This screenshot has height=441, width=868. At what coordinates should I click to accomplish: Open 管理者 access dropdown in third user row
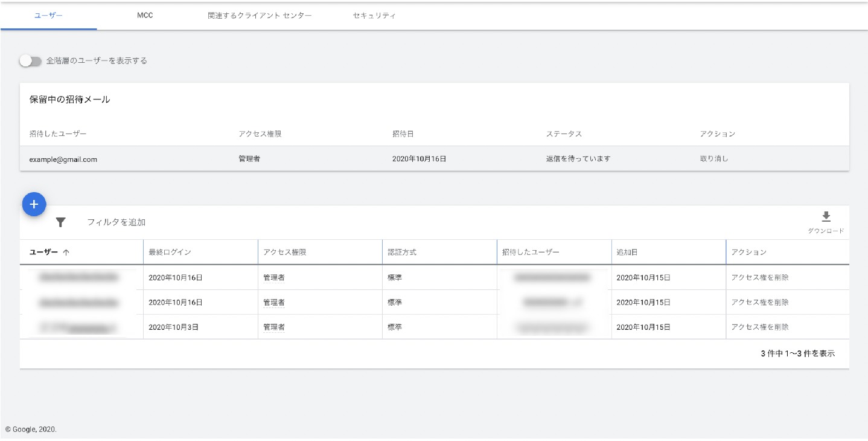click(x=273, y=327)
